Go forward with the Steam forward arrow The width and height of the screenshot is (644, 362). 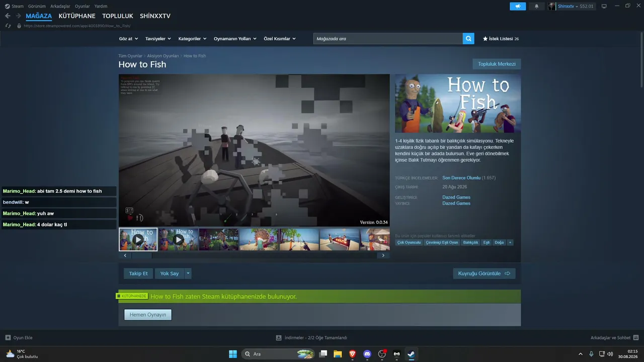tap(18, 16)
